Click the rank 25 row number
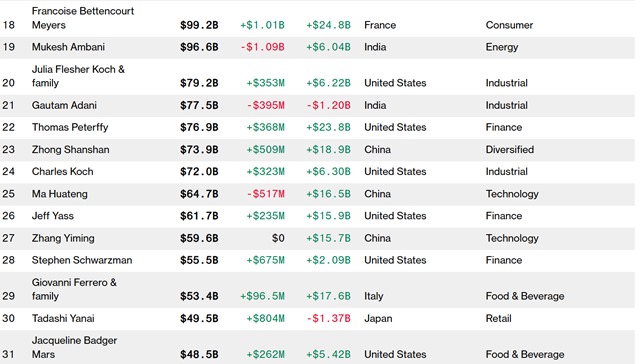640x364 pixels. (9, 194)
